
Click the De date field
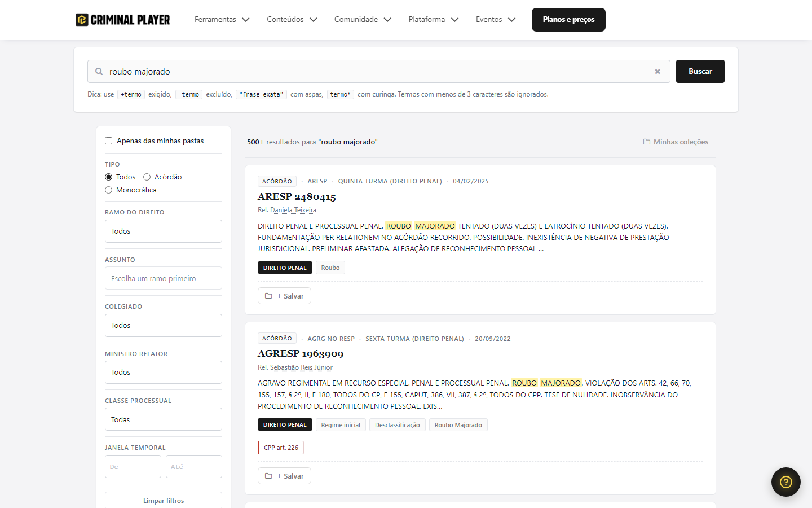pyautogui.click(x=133, y=467)
